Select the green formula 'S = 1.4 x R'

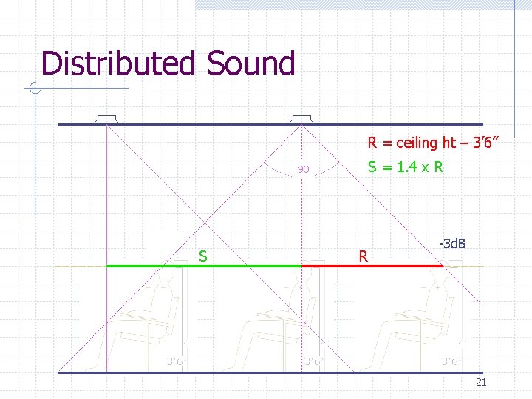pyautogui.click(x=406, y=167)
